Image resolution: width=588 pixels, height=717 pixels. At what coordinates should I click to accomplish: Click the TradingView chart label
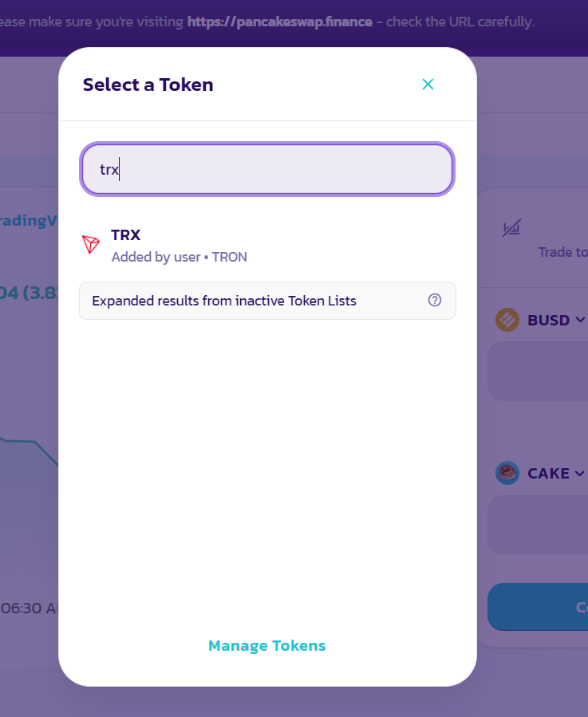(29, 220)
